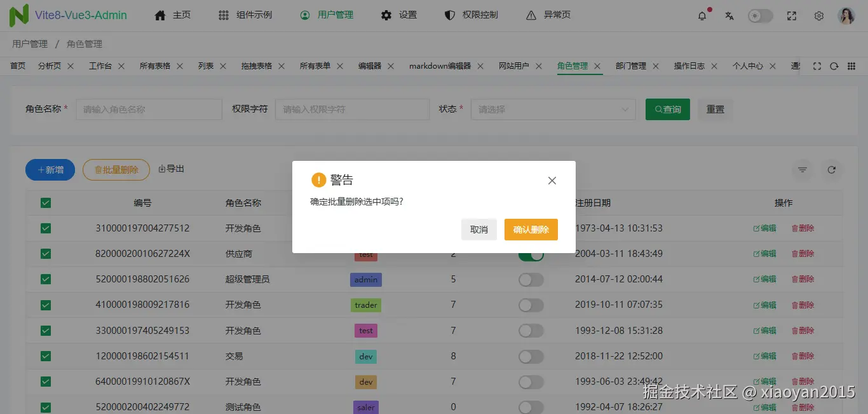Click the 导出 export link
Screen dimensions: 868x414
pos(171,169)
